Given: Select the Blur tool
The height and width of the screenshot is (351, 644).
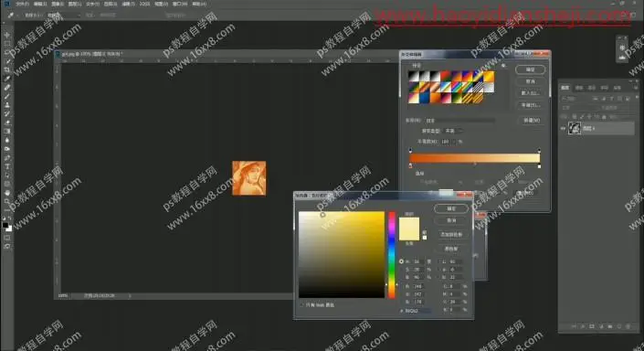Looking at the screenshot, I should [7, 140].
